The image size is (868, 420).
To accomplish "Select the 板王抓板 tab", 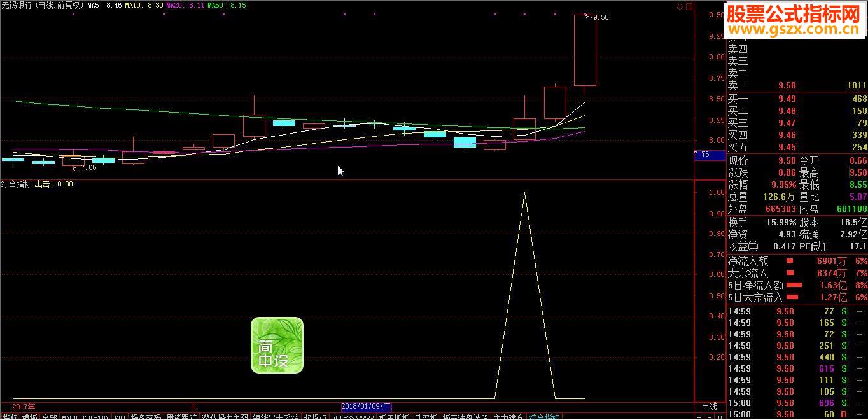I will (x=395, y=417).
